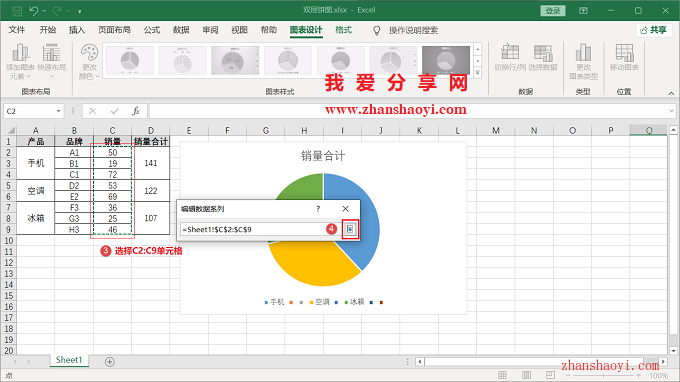Click 移动图表 icon
Screen dimensions: 680x382
pos(624,58)
